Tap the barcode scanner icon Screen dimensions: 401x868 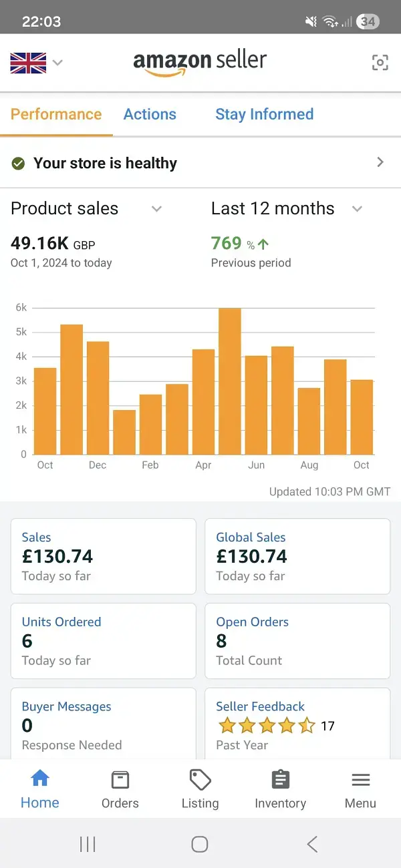(380, 63)
